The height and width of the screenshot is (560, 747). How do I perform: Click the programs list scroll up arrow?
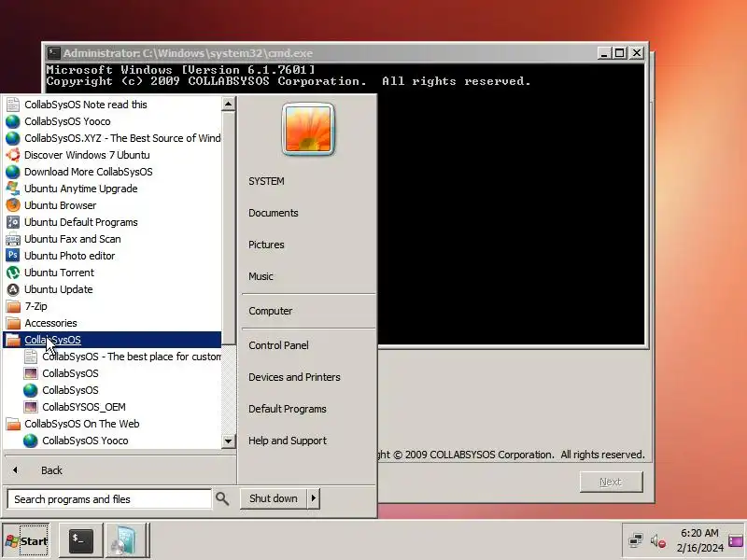pos(228,104)
